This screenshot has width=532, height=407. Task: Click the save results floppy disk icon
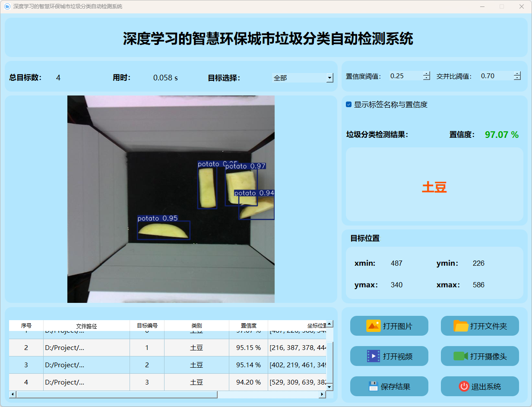(x=373, y=386)
